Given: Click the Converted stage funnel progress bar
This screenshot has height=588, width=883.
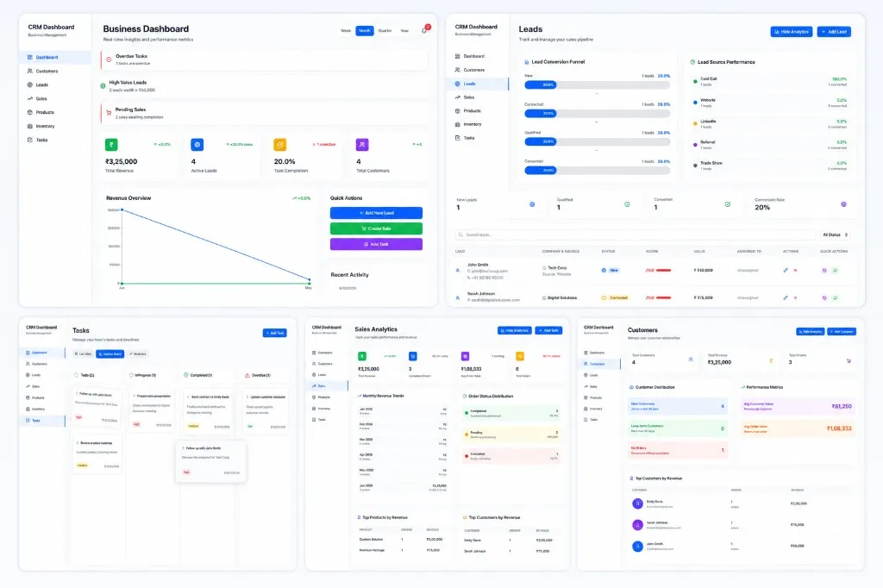Looking at the screenshot, I should pyautogui.click(x=598, y=170).
